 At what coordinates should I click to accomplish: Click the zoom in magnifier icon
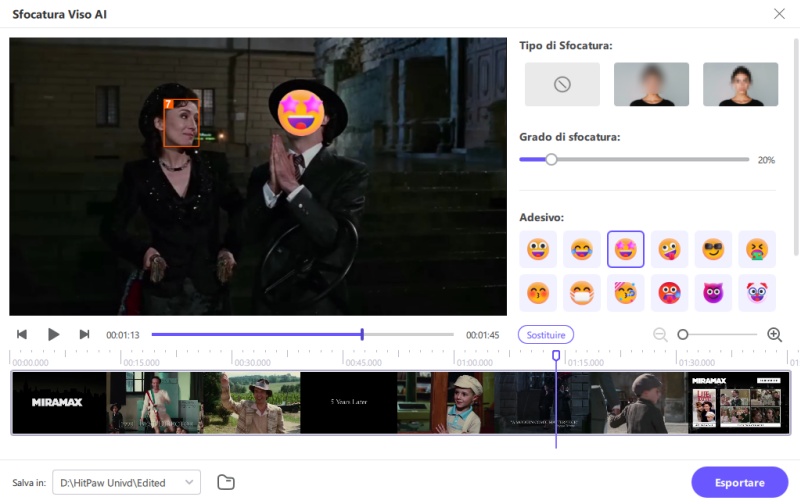point(774,335)
